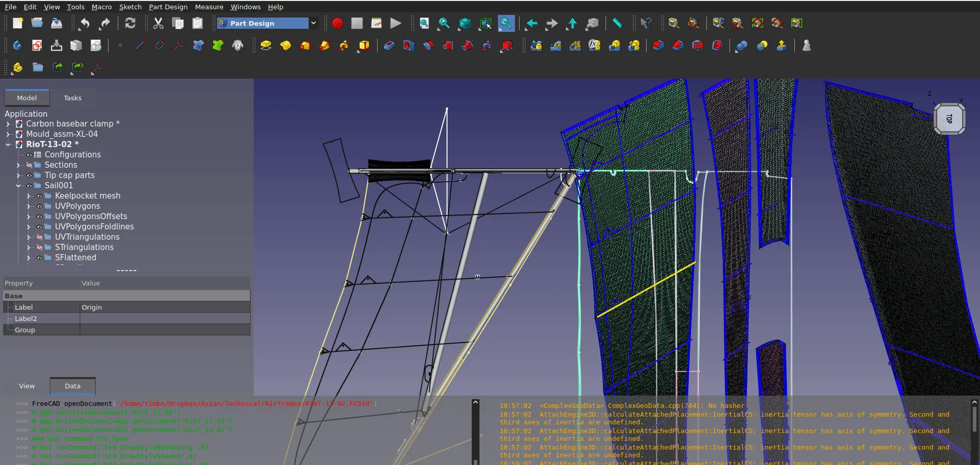Click the Boolean operation icon
The height and width of the screenshot is (465, 980).
741,46
